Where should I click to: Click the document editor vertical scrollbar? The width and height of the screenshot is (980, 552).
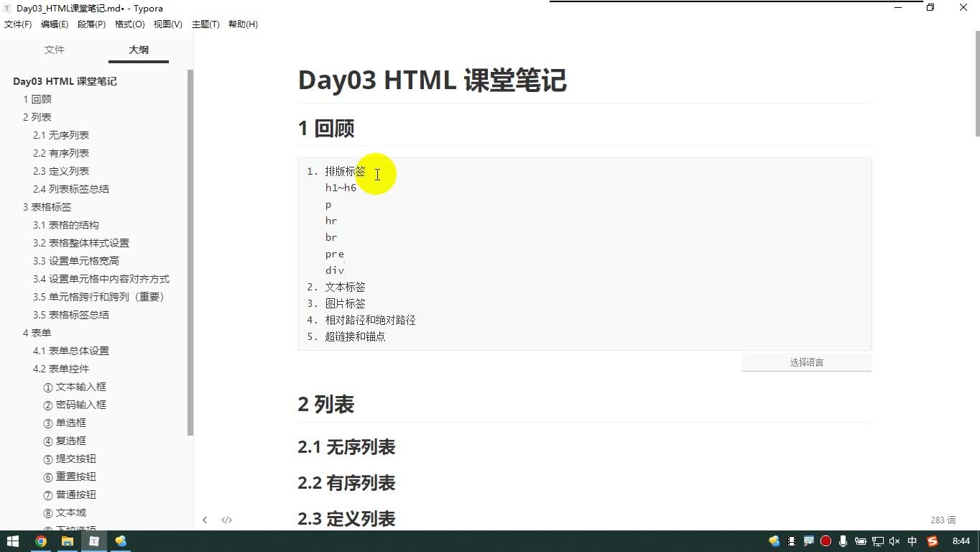click(977, 84)
